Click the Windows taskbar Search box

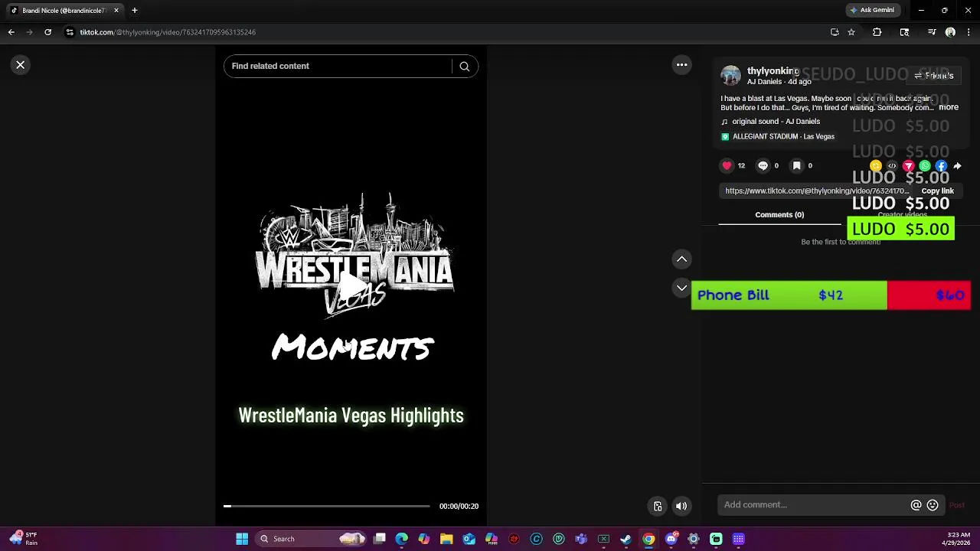tap(309, 539)
